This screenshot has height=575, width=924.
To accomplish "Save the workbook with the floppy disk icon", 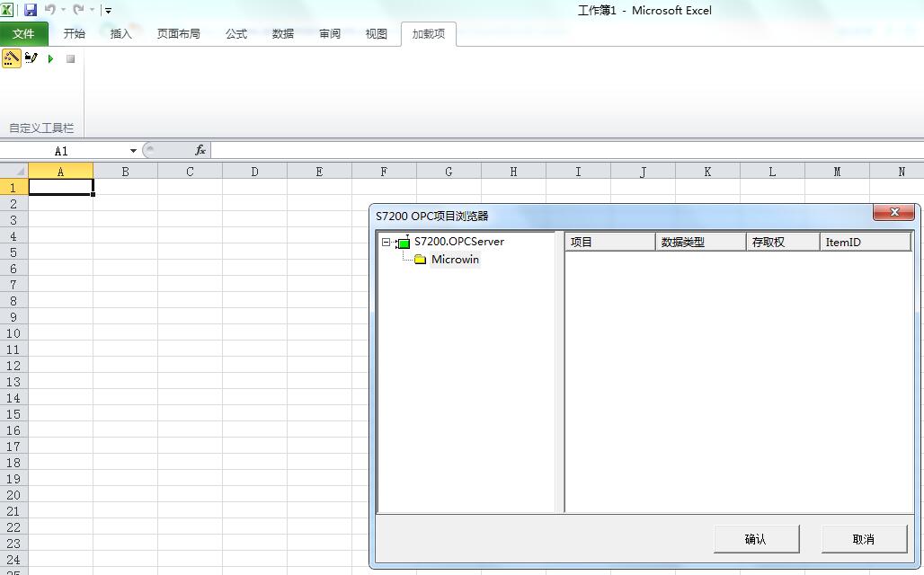I will [30, 9].
